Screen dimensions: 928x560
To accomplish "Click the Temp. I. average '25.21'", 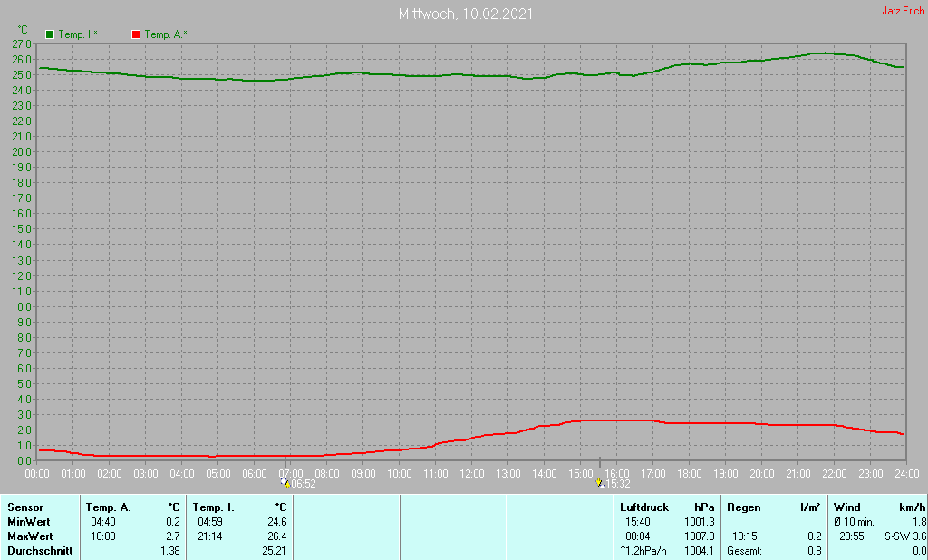I will click(x=274, y=551).
